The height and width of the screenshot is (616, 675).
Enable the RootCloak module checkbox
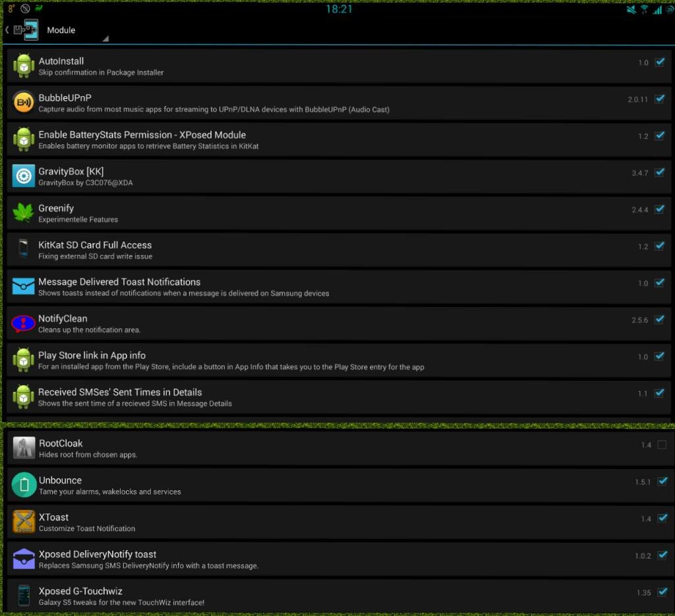(x=662, y=445)
